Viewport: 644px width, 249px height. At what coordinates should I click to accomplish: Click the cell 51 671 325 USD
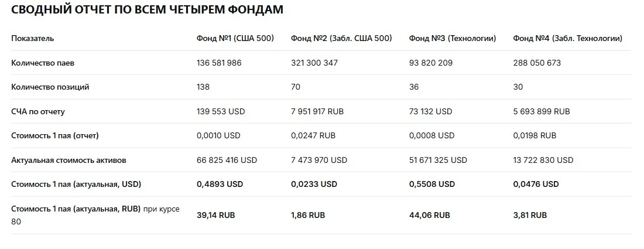tap(438, 160)
